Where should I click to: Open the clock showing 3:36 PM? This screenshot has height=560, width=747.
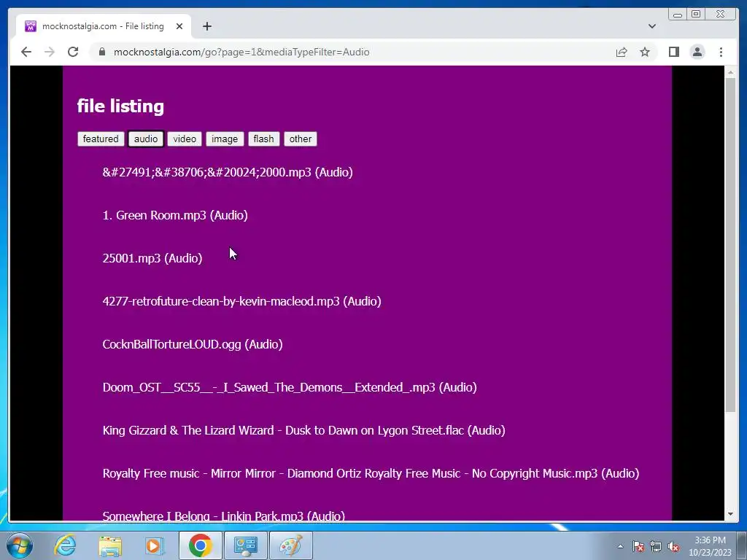[710, 546]
